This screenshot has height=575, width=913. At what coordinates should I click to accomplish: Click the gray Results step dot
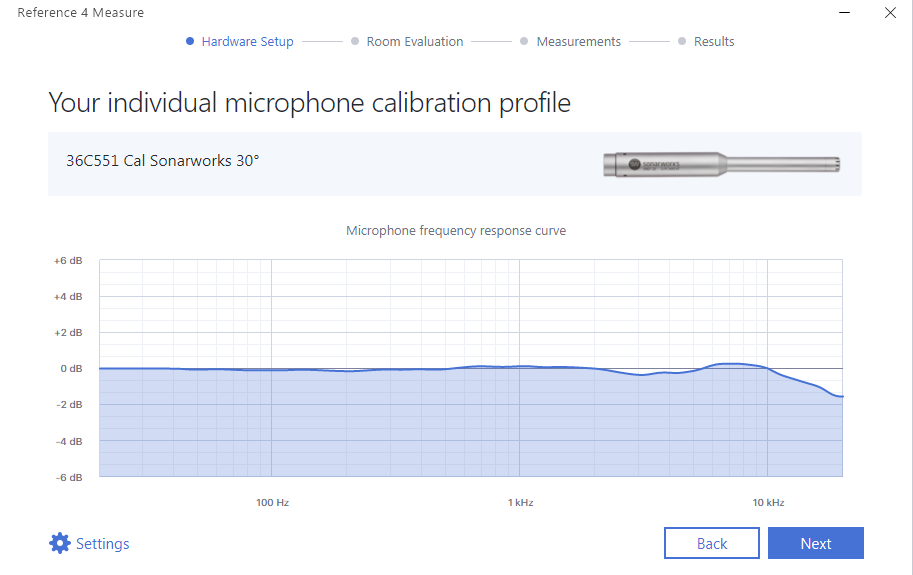(682, 42)
